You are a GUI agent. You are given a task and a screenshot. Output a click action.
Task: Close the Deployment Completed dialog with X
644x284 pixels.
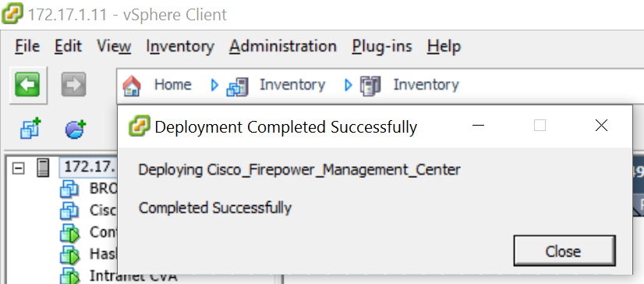(x=601, y=126)
